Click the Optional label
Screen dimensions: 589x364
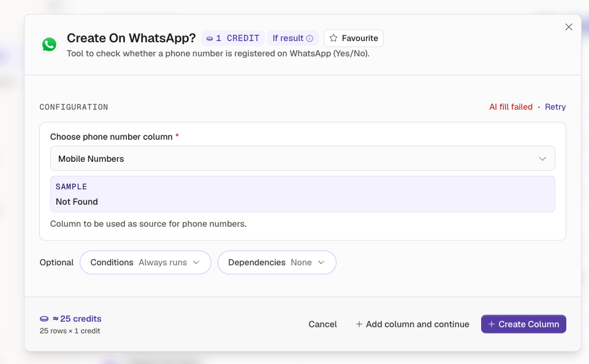pos(56,262)
